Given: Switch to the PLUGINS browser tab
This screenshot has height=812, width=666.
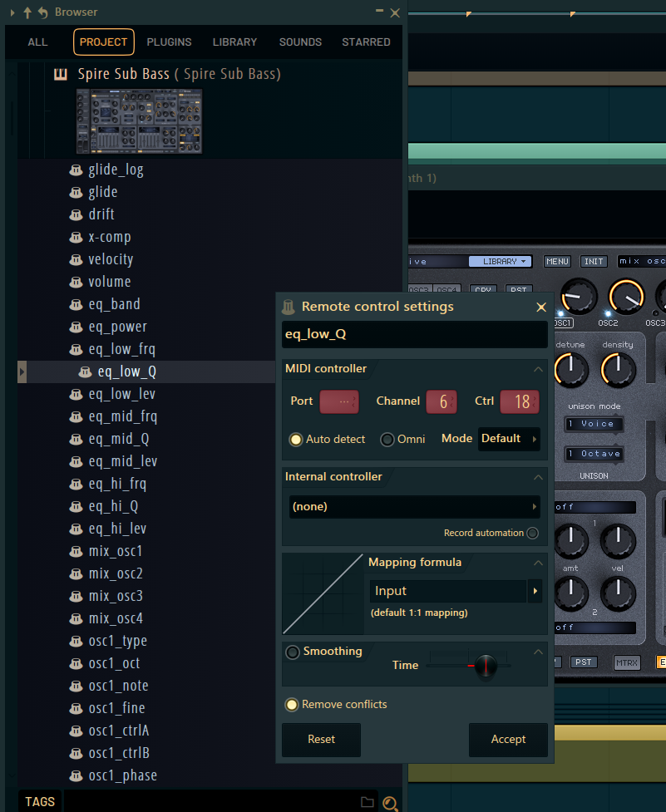Looking at the screenshot, I should (x=169, y=42).
